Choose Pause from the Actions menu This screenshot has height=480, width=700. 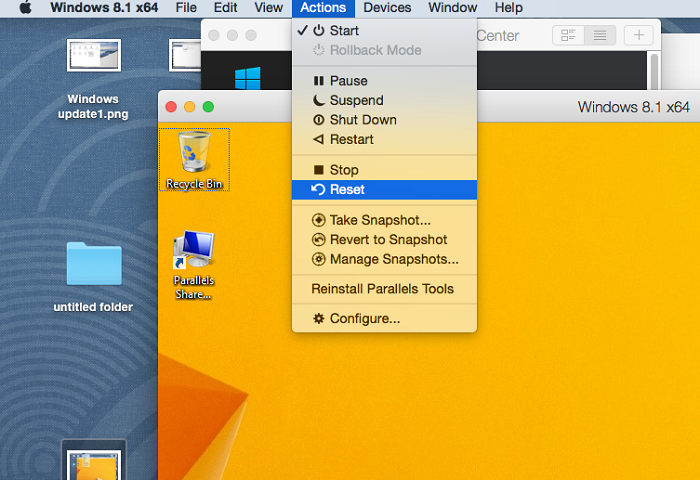point(384,81)
